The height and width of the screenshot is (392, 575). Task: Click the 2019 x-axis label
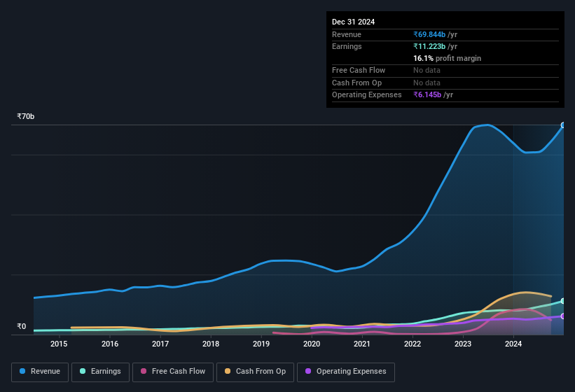point(261,344)
